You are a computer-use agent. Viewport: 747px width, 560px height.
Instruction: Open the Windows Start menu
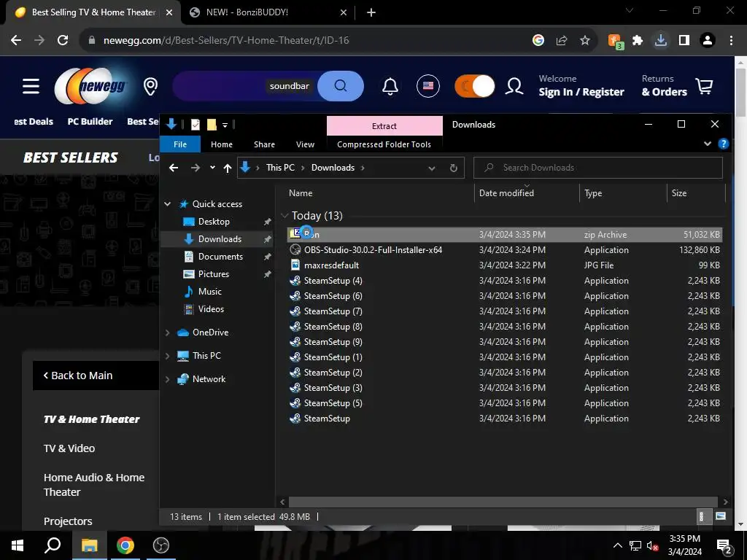click(18, 545)
